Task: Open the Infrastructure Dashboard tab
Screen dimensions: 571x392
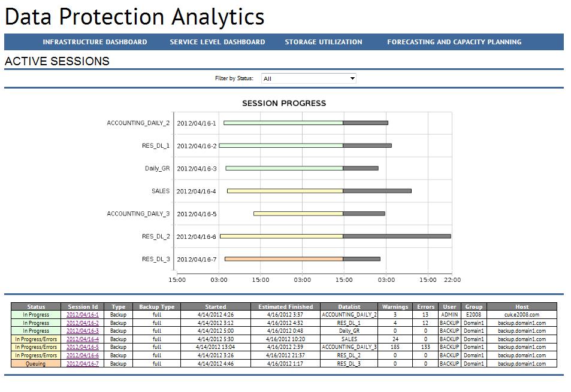Action: coord(95,42)
